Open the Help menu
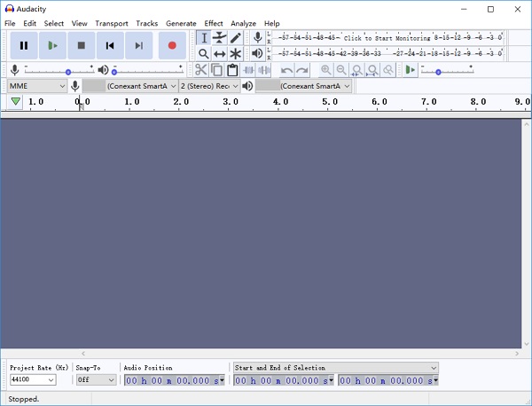This screenshot has height=406, width=532. [x=272, y=23]
